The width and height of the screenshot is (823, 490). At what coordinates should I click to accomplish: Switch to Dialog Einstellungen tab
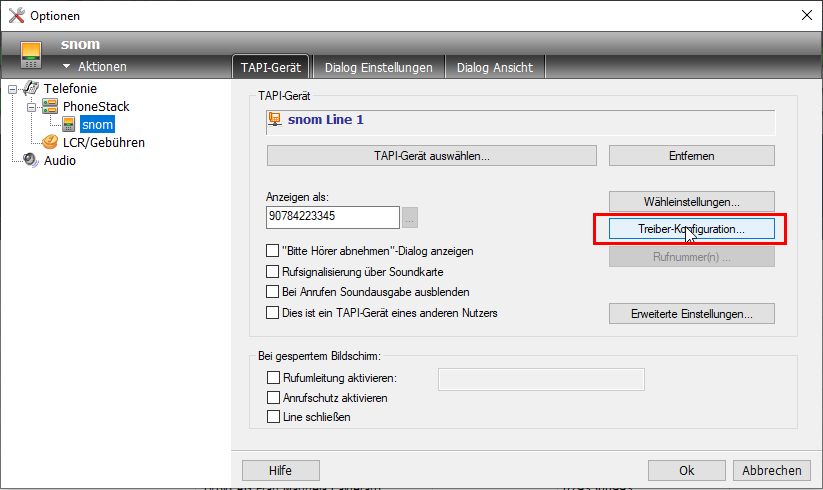coord(378,67)
